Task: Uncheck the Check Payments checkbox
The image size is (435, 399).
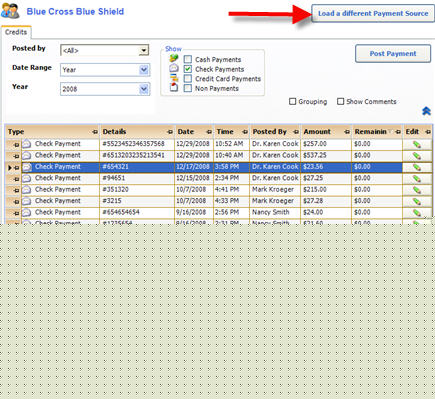Action: (x=188, y=69)
